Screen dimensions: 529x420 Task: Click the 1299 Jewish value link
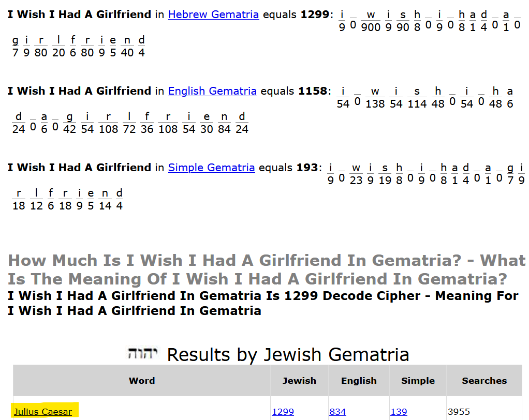pos(283,412)
